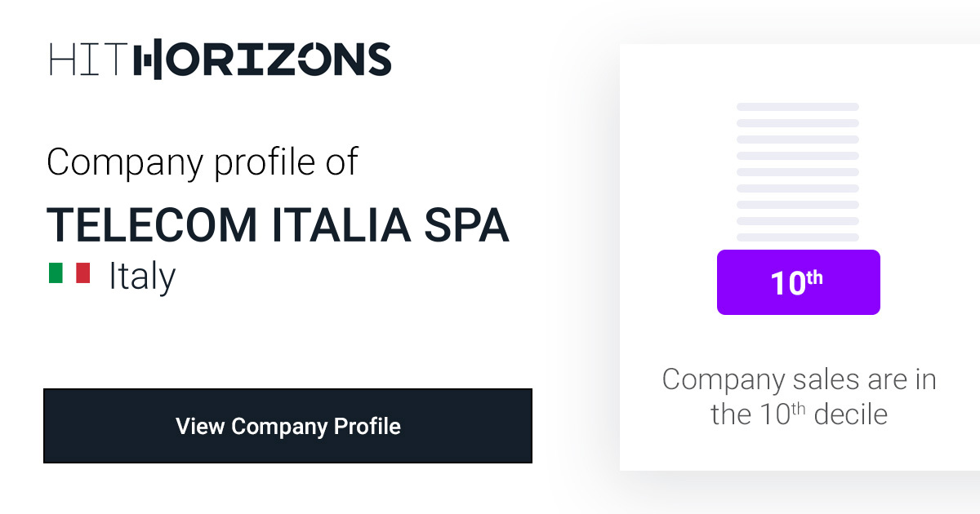The image size is (980, 514).
Task: Click 'Company sales are in the' caption line
Action: coord(799,379)
